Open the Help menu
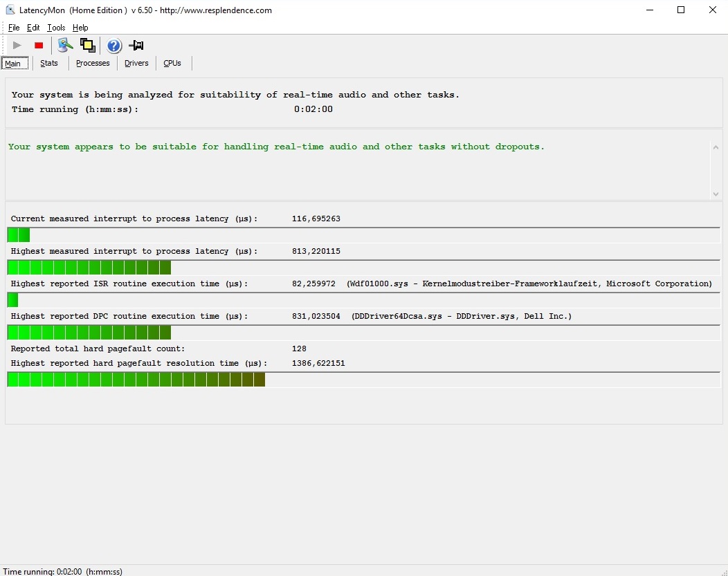This screenshot has height=576, width=728. click(80, 28)
